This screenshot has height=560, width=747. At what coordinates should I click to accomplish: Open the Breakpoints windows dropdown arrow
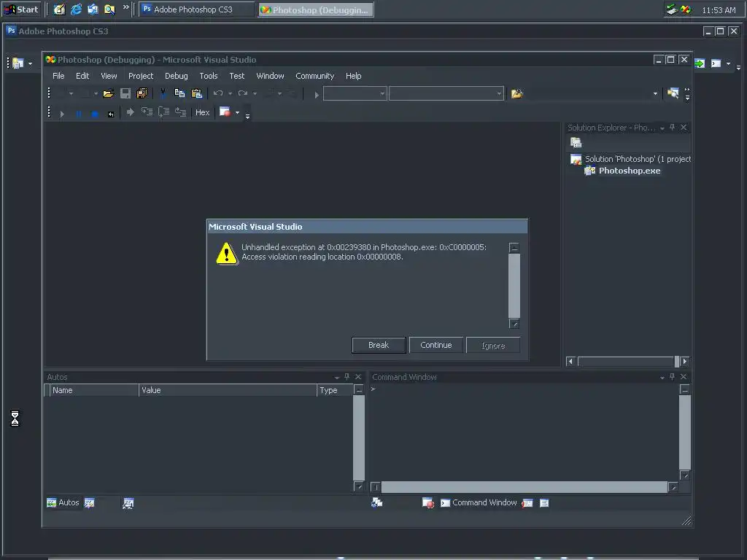point(237,113)
